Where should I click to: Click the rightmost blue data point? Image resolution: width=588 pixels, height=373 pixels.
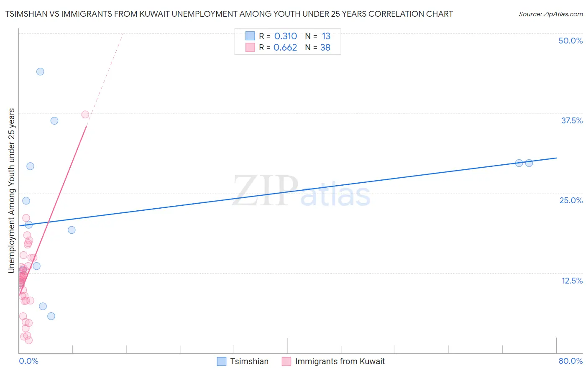tap(529, 163)
